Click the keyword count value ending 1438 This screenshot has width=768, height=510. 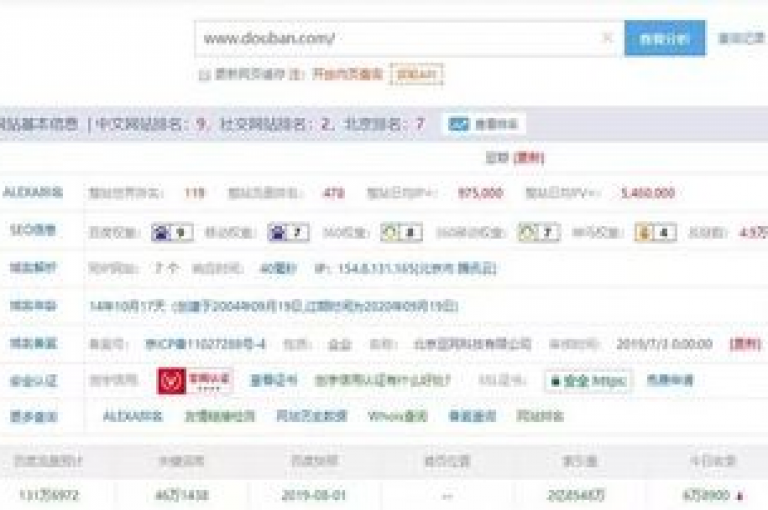pos(182,496)
